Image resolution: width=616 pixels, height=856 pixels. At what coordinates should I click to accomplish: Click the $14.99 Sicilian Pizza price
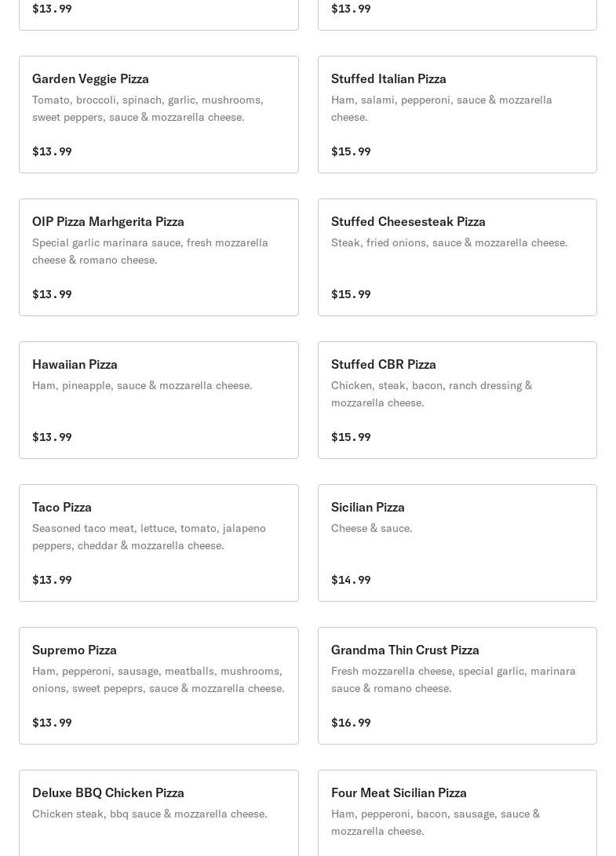351,580
